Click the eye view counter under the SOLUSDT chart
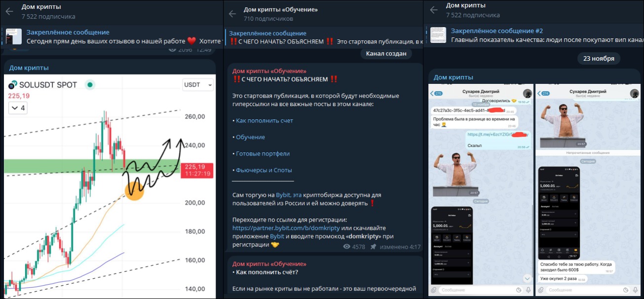The image size is (644, 299). (x=174, y=49)
